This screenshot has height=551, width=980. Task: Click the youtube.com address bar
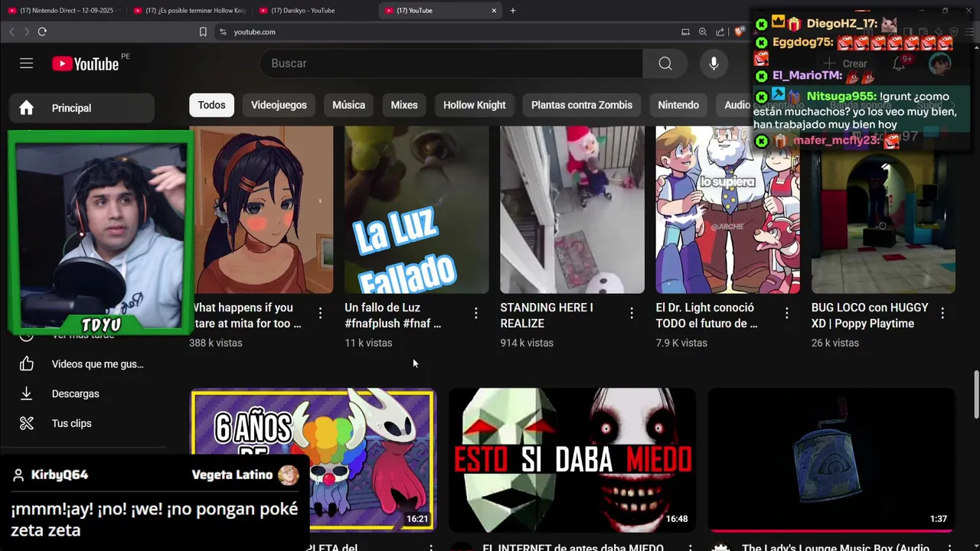(x=444, y=31)
